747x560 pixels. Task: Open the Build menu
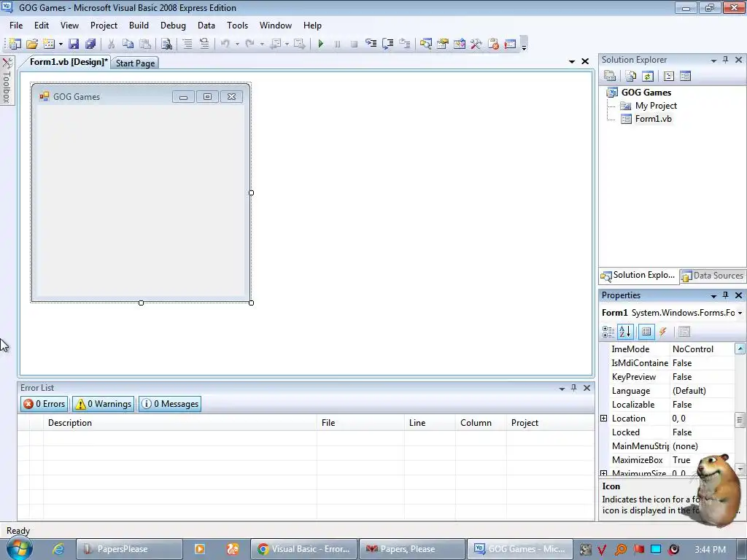tap(139, 26)
